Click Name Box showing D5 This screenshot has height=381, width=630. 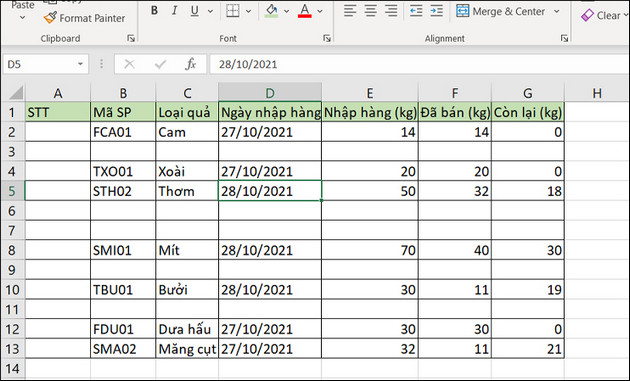[x=46, y=64]
